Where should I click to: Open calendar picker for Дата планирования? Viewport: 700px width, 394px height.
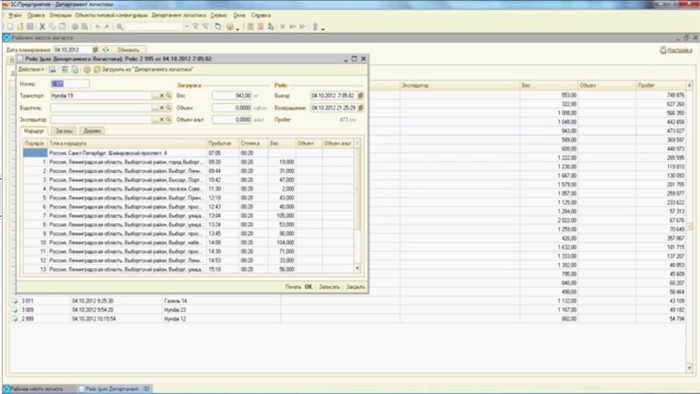click(95, 50)
